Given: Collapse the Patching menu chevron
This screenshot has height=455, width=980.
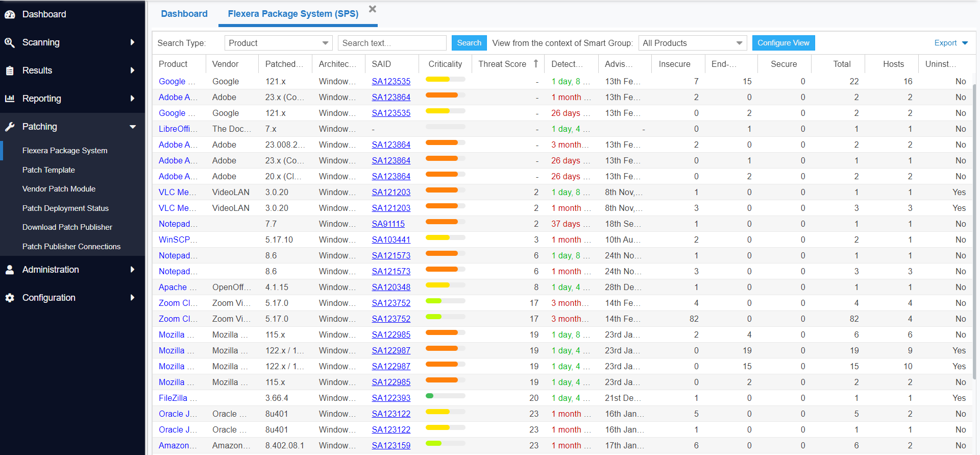Looking at the screenshot, I should pyautogui.click(x=133, y=127).
